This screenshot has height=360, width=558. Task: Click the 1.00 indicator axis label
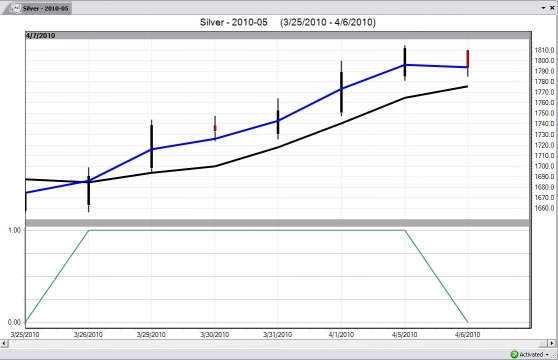click(x=15, y=230)
